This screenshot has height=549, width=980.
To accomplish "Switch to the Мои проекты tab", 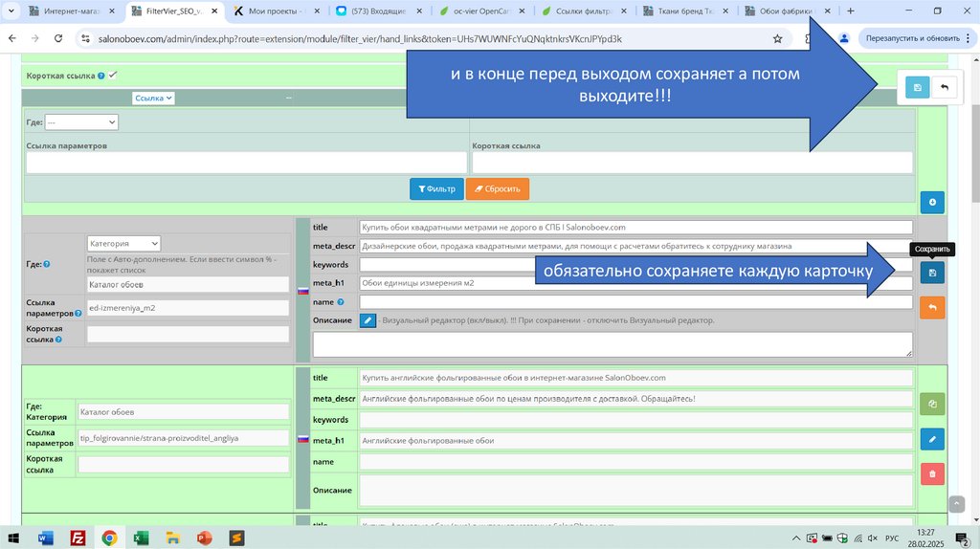I will pos(276,11).
